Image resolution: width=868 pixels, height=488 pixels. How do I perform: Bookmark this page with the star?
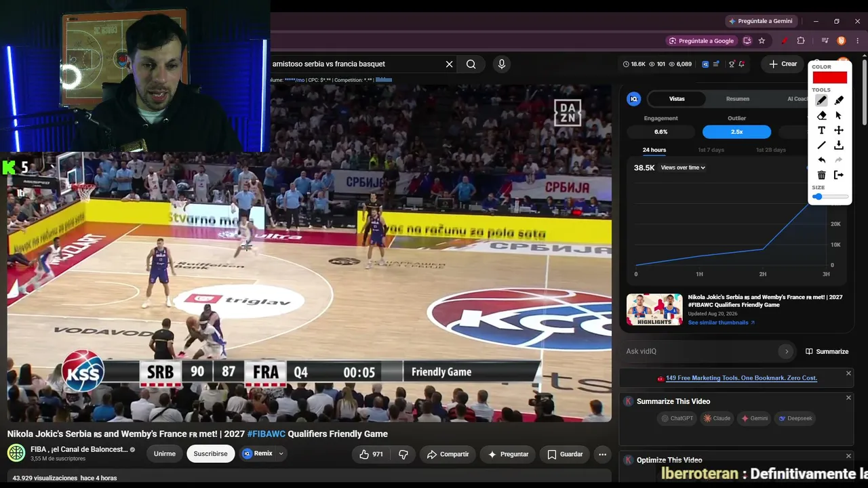[x=762, y=41]
